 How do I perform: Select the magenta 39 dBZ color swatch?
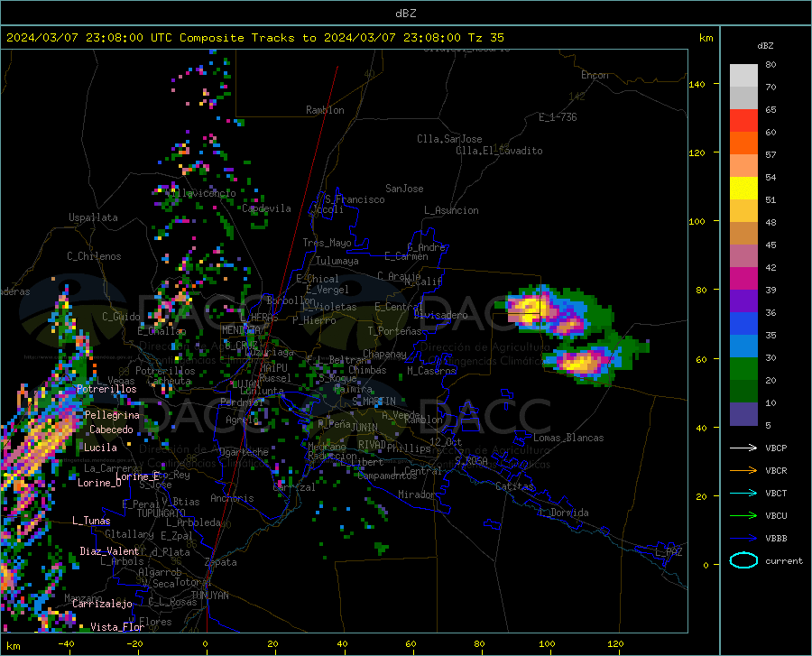743,279
